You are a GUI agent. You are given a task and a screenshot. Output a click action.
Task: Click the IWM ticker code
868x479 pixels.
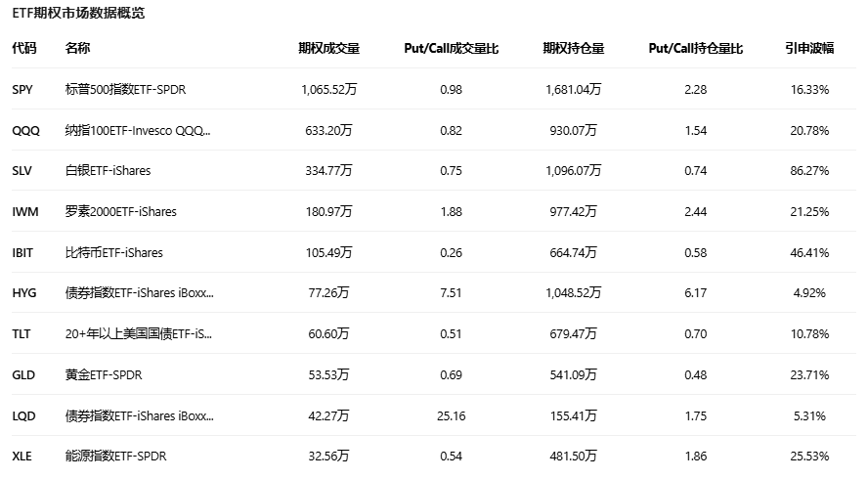coord(24,211)
